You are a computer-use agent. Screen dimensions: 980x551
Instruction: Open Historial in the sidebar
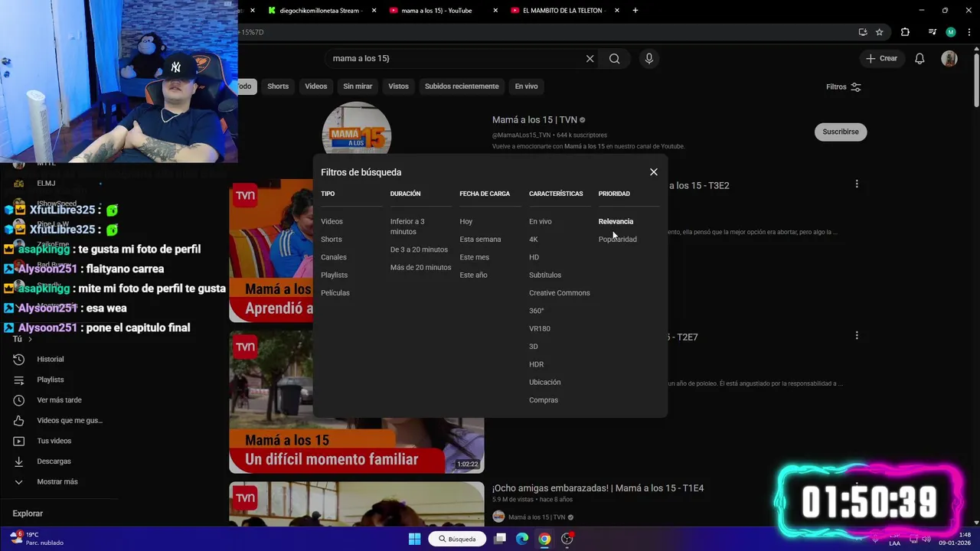(51, 359)
